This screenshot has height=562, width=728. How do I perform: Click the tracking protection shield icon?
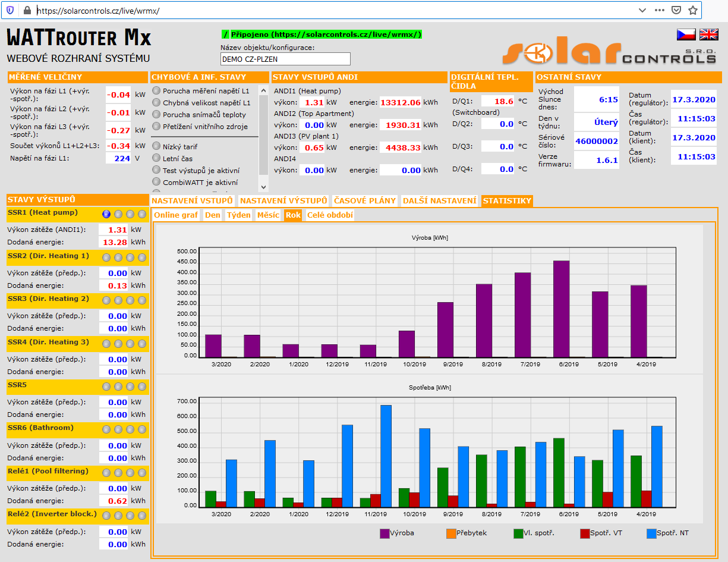coord(10,10)
